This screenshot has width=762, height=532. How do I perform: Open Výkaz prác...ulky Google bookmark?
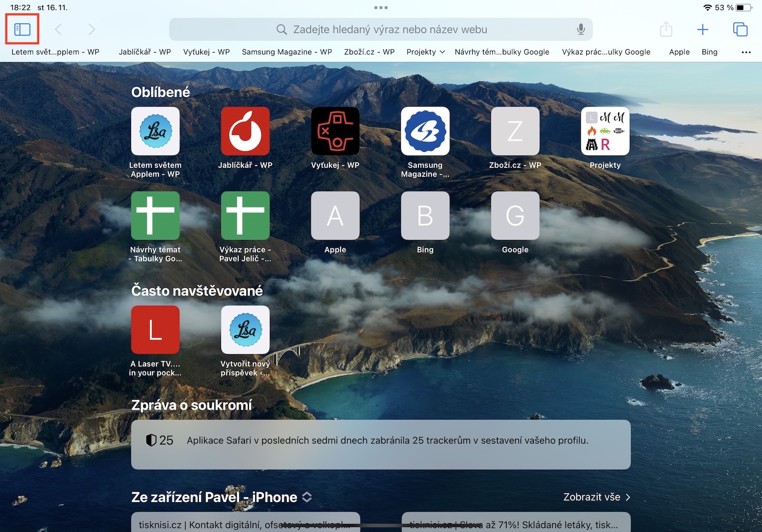pos(606,52)
